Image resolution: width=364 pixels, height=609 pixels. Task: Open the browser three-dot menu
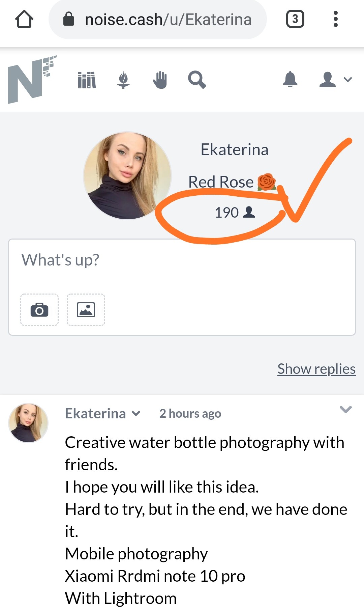(335, 19)
